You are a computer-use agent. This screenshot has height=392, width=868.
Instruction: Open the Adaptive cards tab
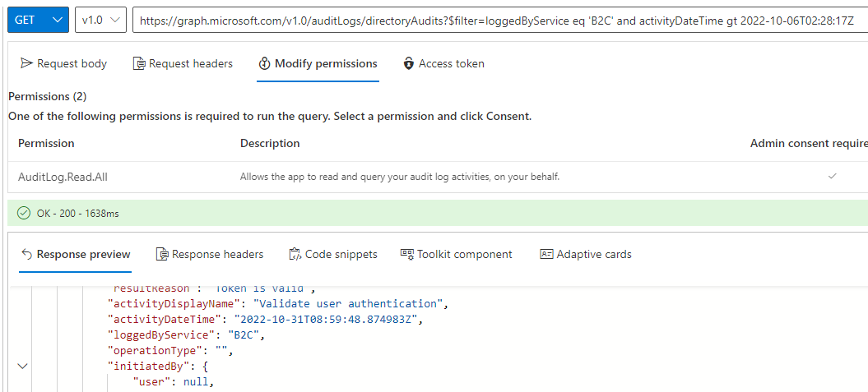[586, 254]
